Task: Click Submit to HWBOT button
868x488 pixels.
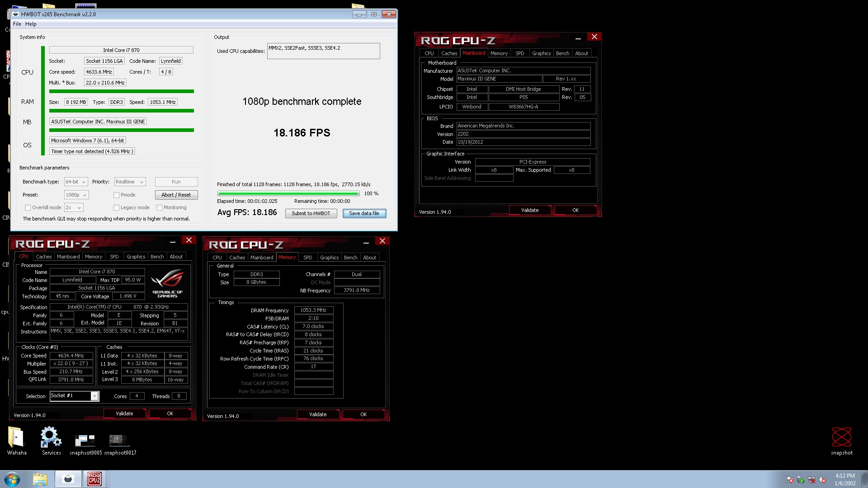Action: pyautogui.click(x=311, y=213)
